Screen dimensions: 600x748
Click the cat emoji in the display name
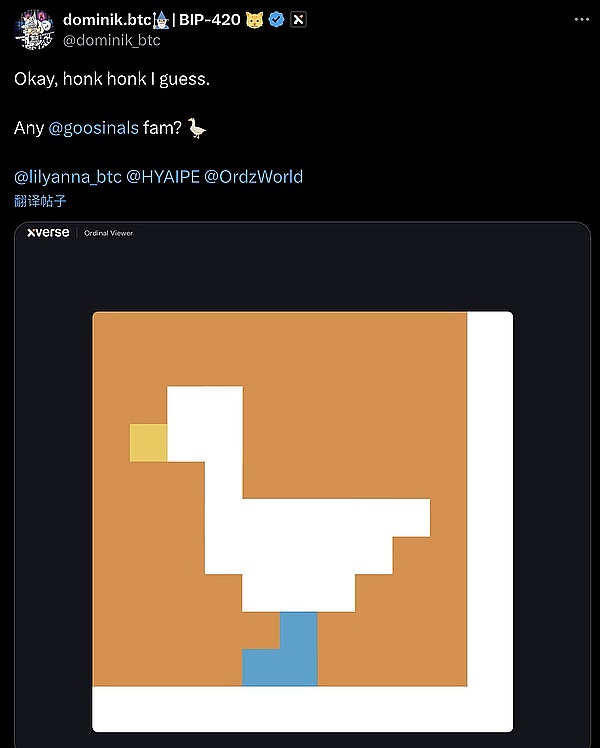click(254, 20)
